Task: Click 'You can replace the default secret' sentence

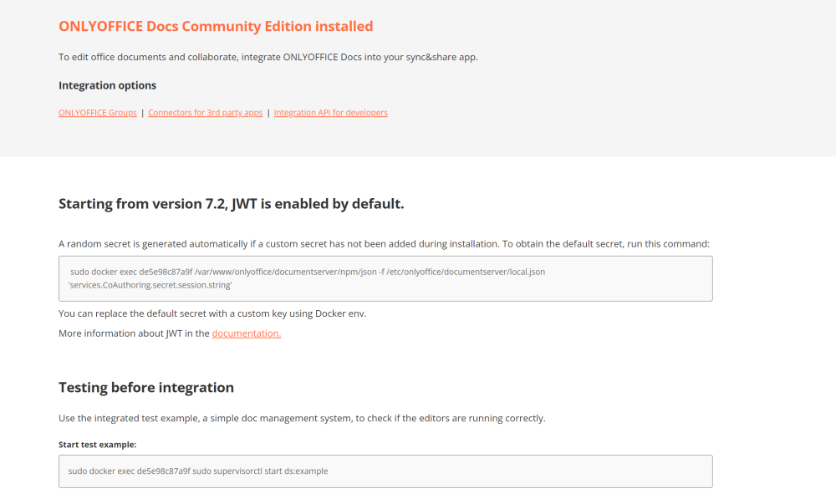Action: click(212, 313)
